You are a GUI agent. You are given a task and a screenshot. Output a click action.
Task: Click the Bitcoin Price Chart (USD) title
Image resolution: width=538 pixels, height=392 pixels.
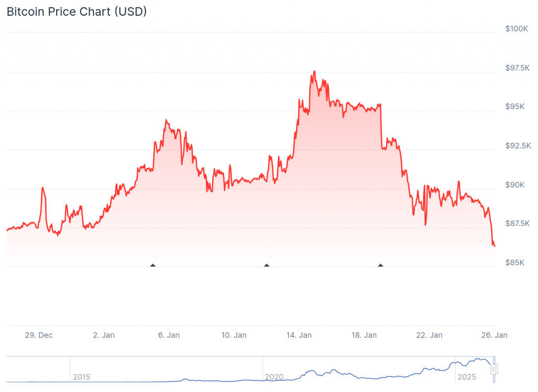tap(77, 12)
